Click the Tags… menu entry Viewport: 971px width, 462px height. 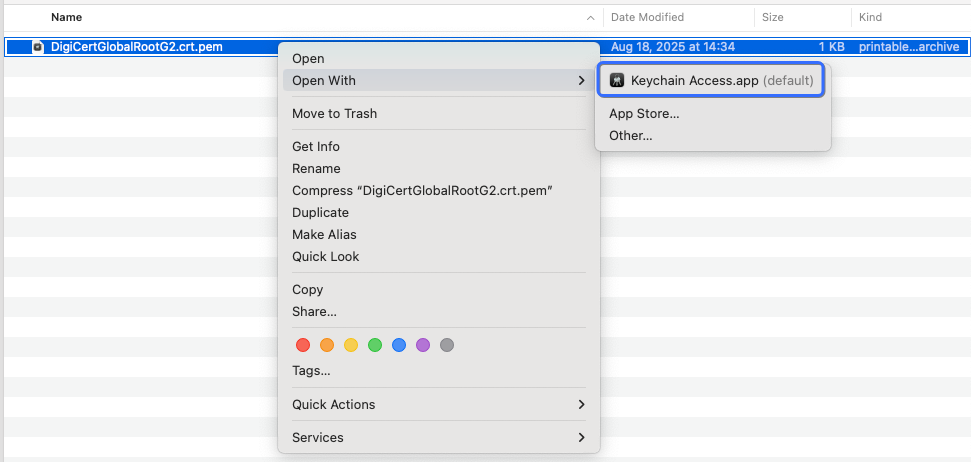311,371
